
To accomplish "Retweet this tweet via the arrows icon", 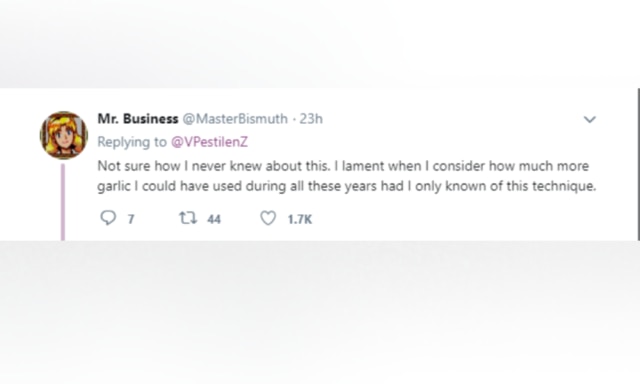I will pyautogui.click(x=188, y=218).
